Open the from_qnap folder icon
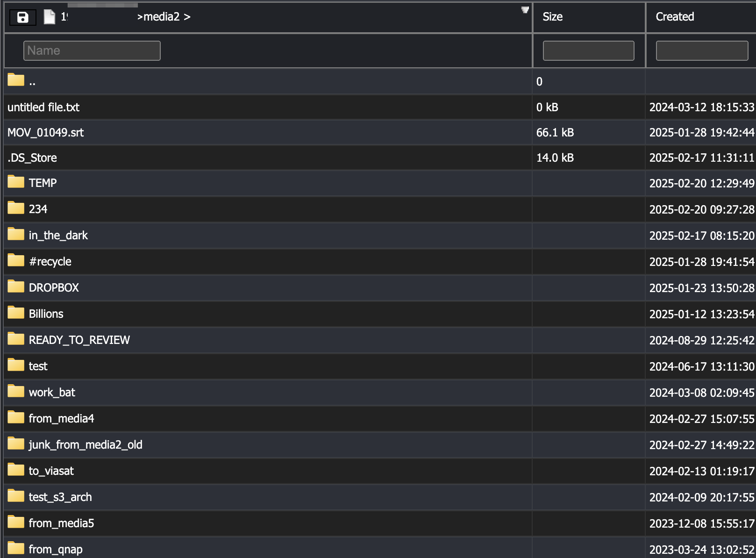Image resolution: width=756 pixels, height=558 pixels. tap(16, 548)
